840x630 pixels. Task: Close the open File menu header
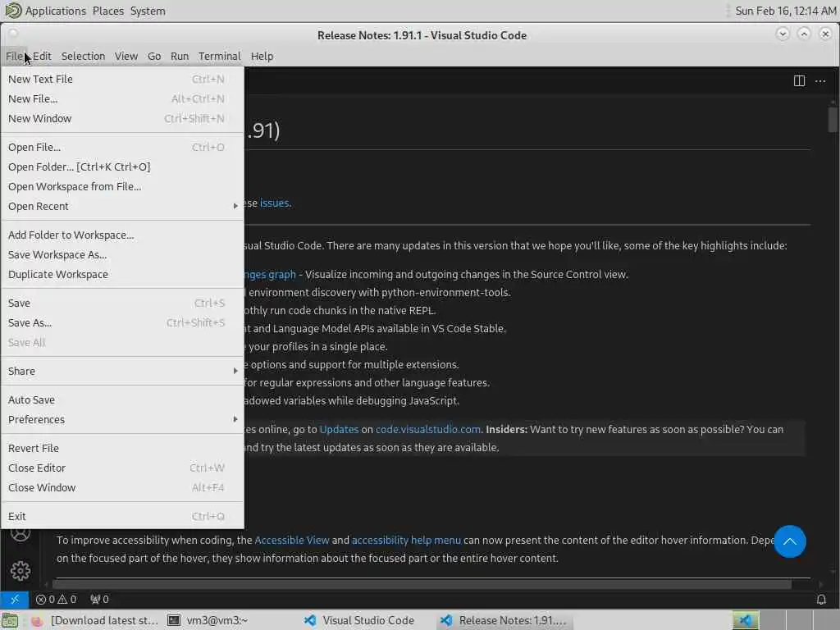point(15,57)
